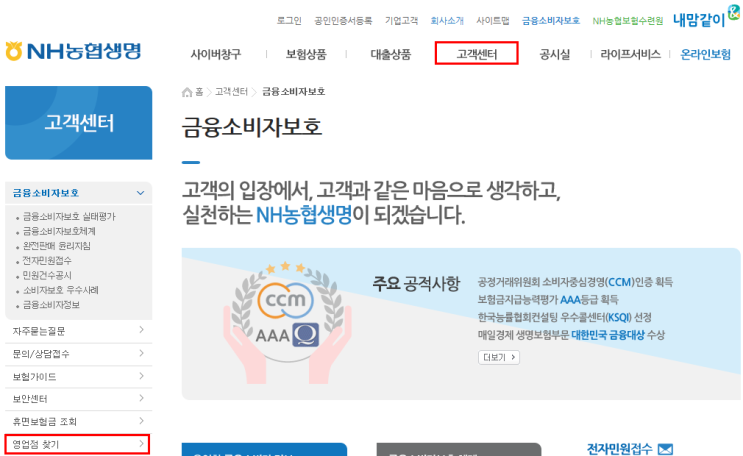
Task: Select 영업점 찾기 sidebar item
Action: pyautogui.click(x=77, y=444)
